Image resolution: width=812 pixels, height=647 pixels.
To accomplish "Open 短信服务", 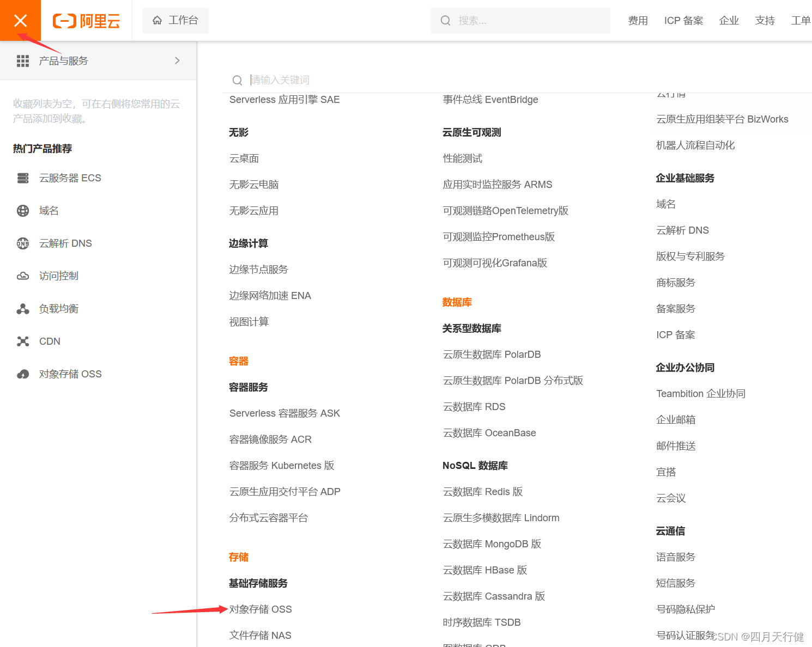I will [x=676, y=583].
